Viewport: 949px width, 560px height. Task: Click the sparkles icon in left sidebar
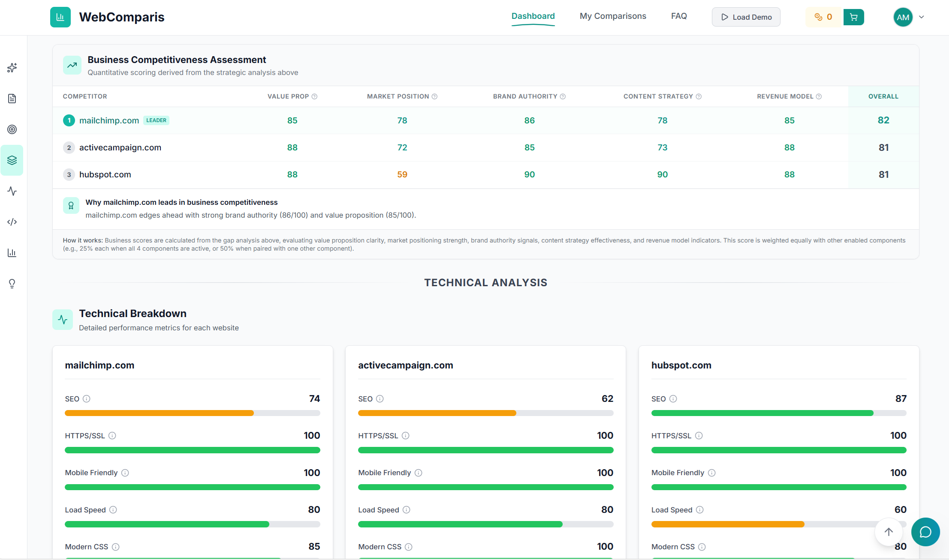pyautogui.click(x=12, y=68)
